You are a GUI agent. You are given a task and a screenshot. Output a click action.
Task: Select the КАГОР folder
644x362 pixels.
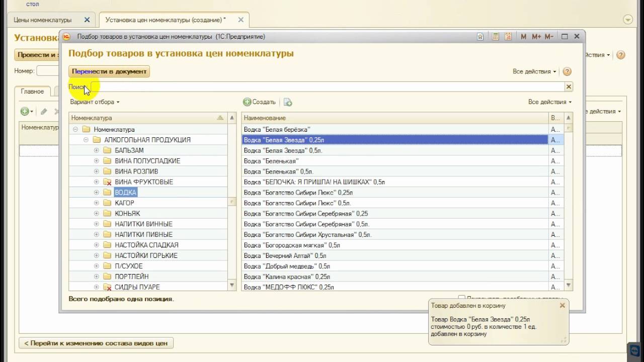124,203
